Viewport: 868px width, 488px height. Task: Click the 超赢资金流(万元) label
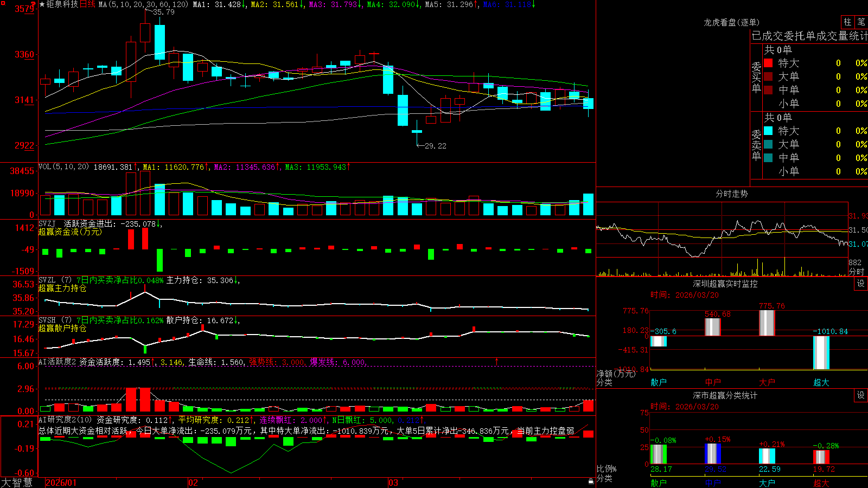pyautogui.click(x=70, y=232)
